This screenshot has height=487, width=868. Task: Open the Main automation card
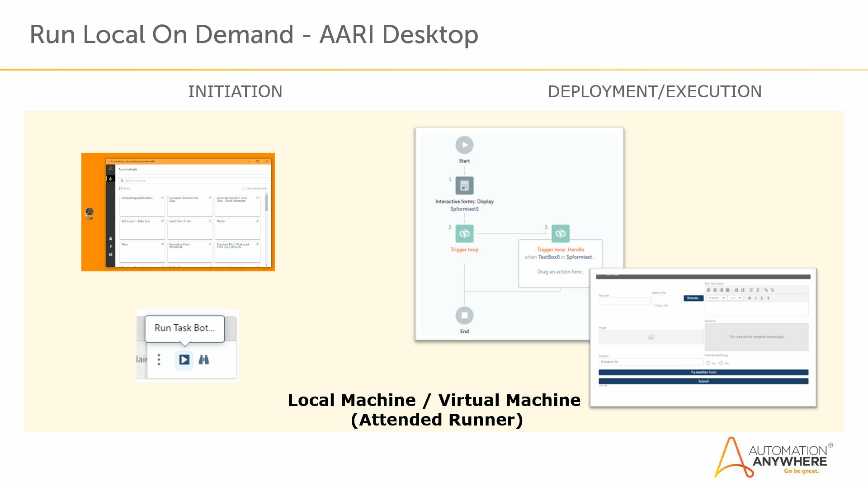pyautogui.click(x=142, y=252)
